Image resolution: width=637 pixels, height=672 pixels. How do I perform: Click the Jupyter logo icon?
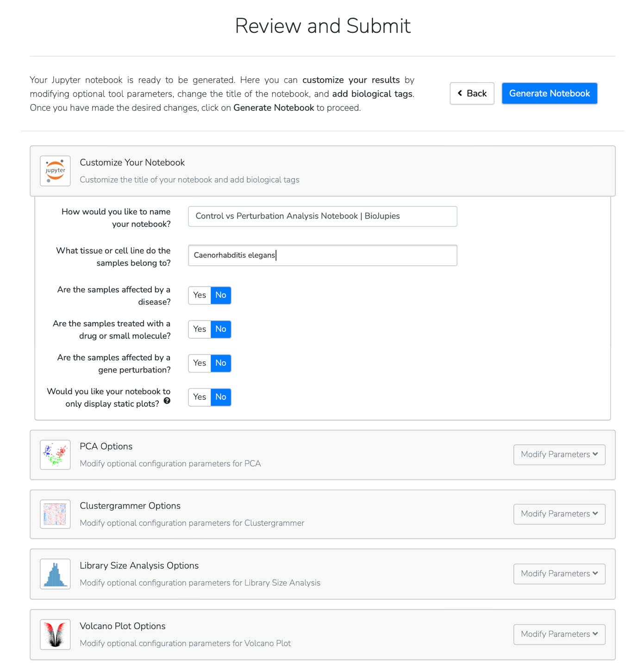(x=55, y=171)
